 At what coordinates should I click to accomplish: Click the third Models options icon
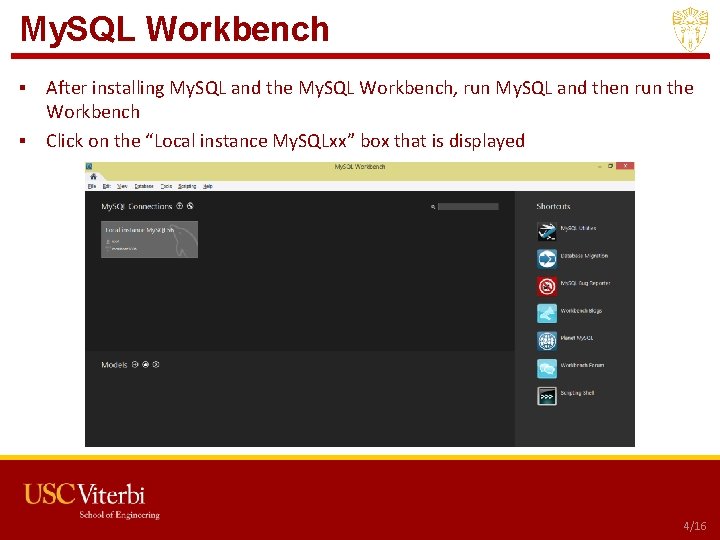pyautogui.click(x=156, y=365)
